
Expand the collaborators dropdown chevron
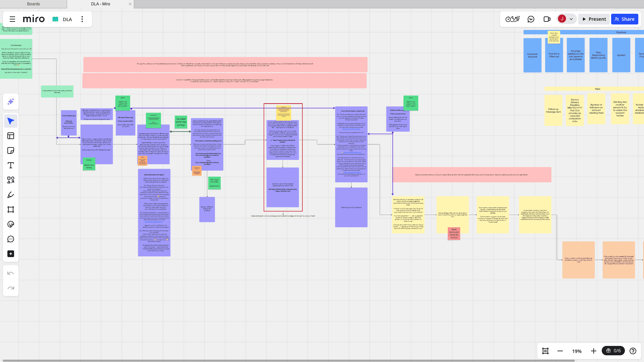(571, 19)
